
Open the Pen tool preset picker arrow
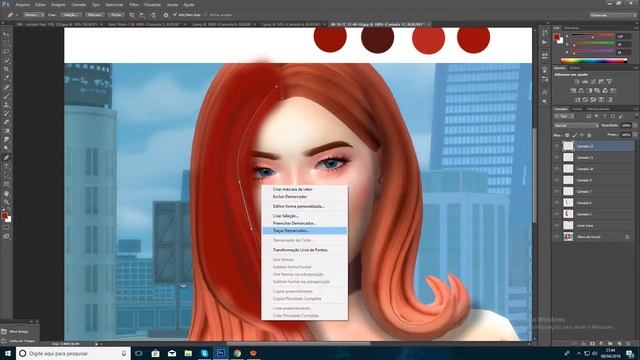click(17, 15)
